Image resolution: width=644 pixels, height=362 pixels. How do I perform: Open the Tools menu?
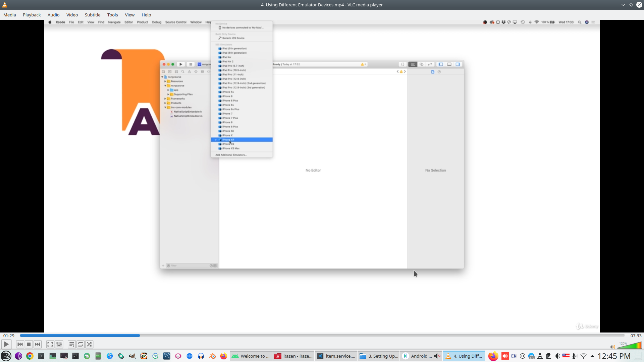coord(112,15)
